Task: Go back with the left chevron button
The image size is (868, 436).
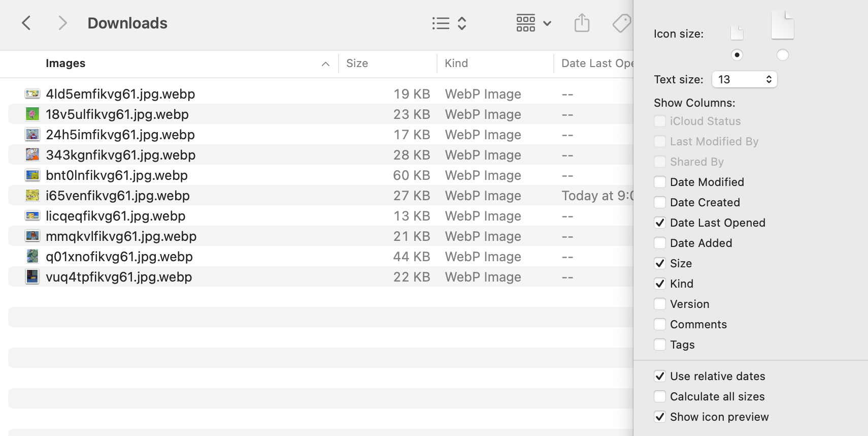Action: (26, 23)
